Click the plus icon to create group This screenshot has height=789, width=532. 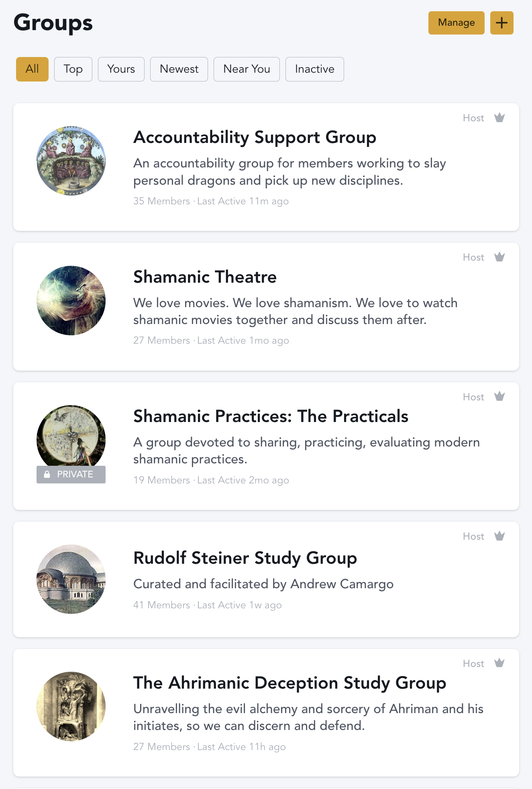501,23
